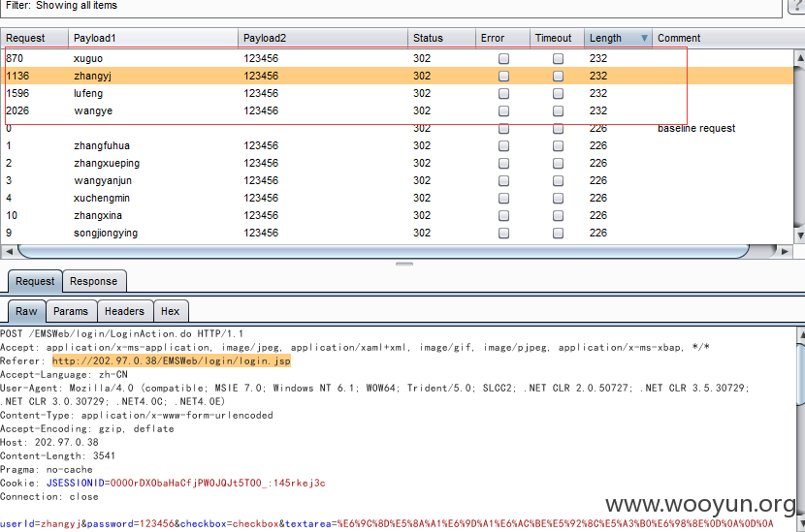The image size is (805, 532).
Task: Click the request pane vertical scrollbar
Action: [800, 374]
